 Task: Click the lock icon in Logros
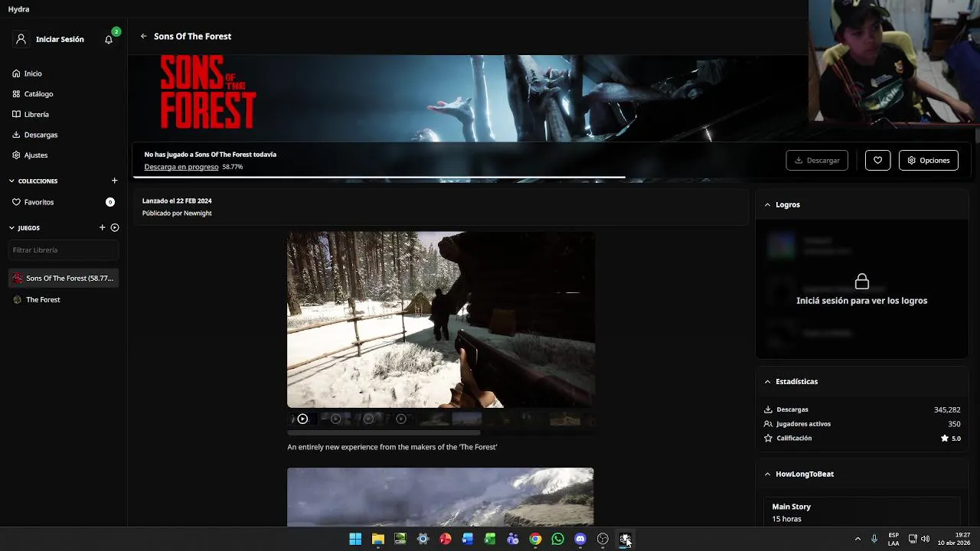tap(862, 281)
